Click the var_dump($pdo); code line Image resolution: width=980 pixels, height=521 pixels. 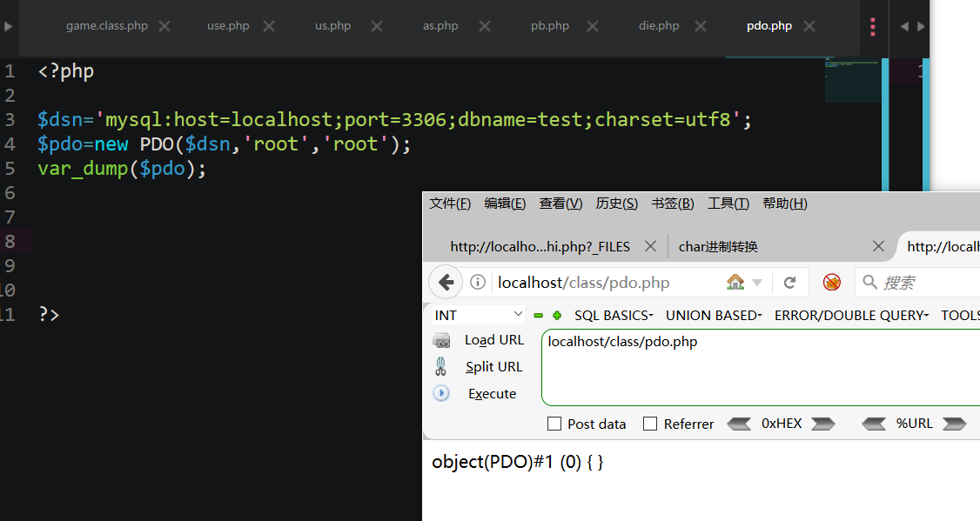coord(122,169)
